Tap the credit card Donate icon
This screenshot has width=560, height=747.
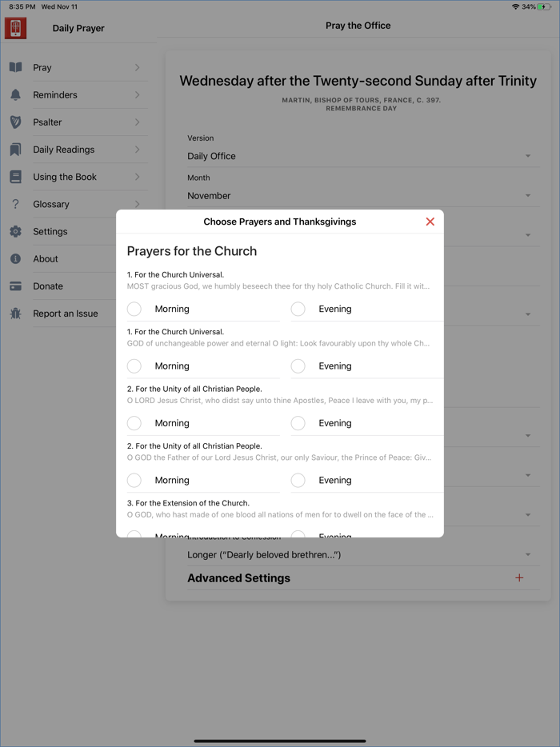pos(16,286)
